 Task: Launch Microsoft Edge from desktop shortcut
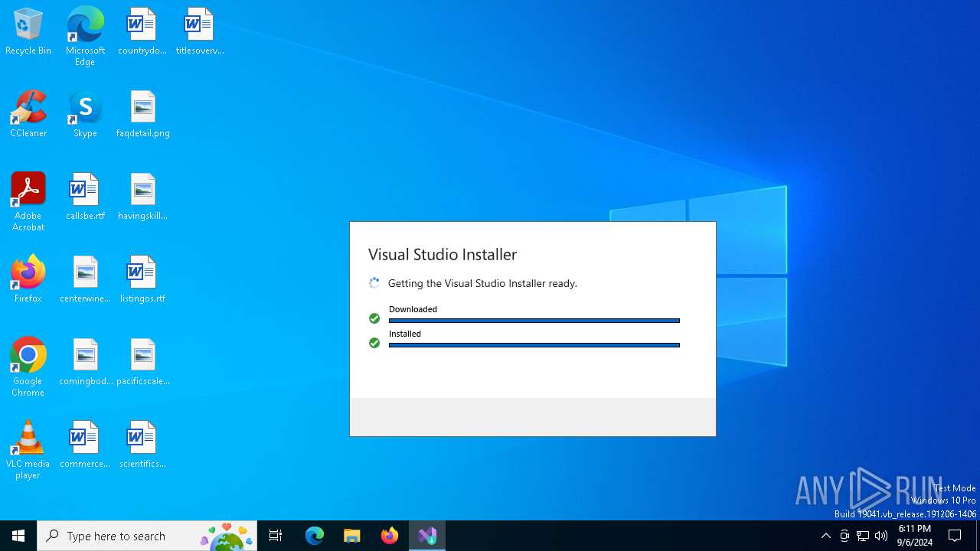85,37
